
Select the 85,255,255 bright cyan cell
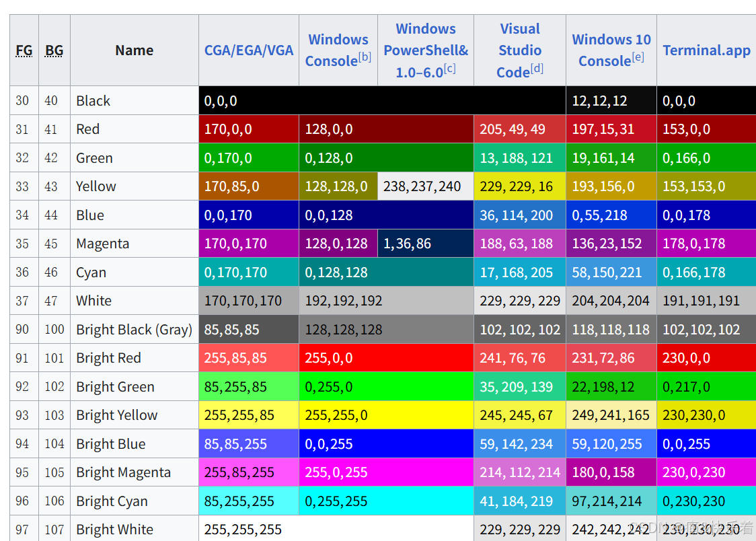pos(249,501)
